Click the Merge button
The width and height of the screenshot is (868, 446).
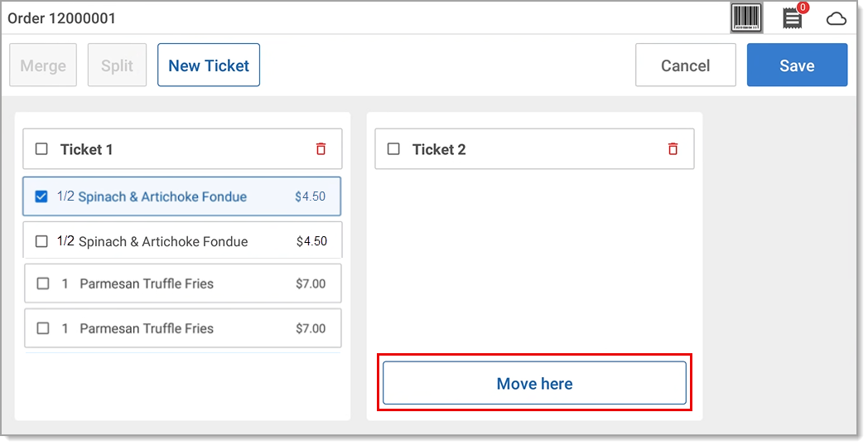coord(43,65)
